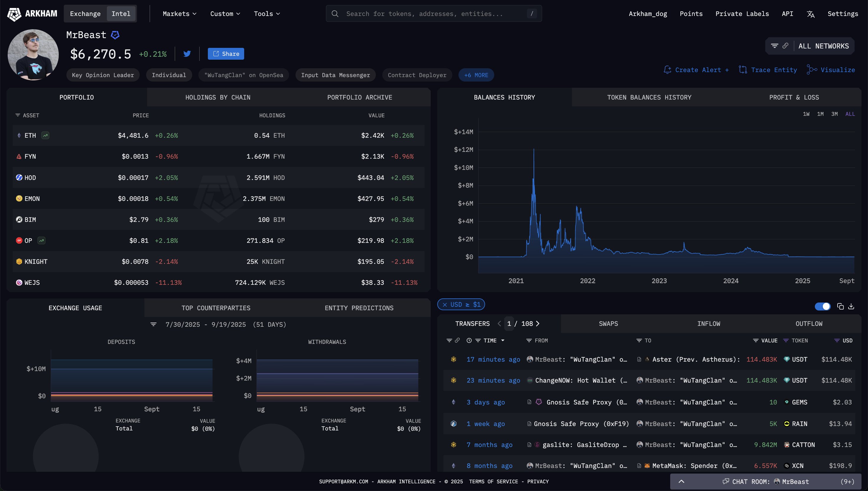Image resolution: width=868 pixels, height=491 pixels.
Task: Switch to the Holdings By Chain tab
Action: (x=218, y=97)
